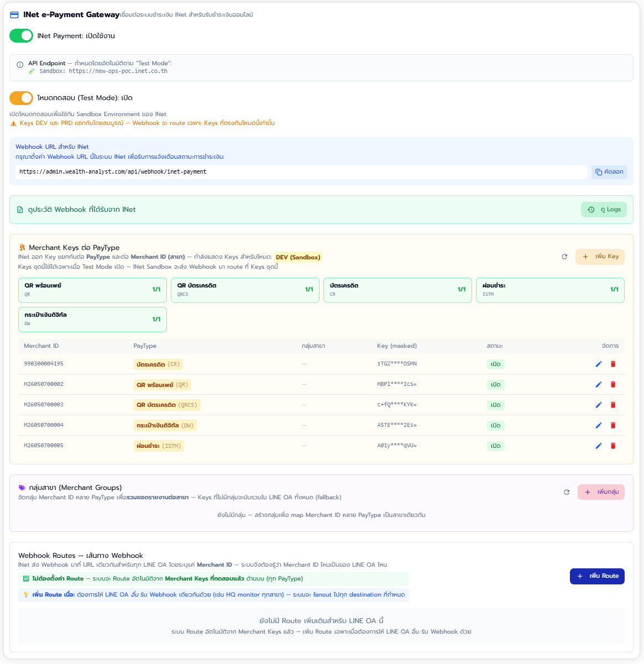
Task: Click the key icon beside Merchant Keys heading
Action: pos(22,248)
